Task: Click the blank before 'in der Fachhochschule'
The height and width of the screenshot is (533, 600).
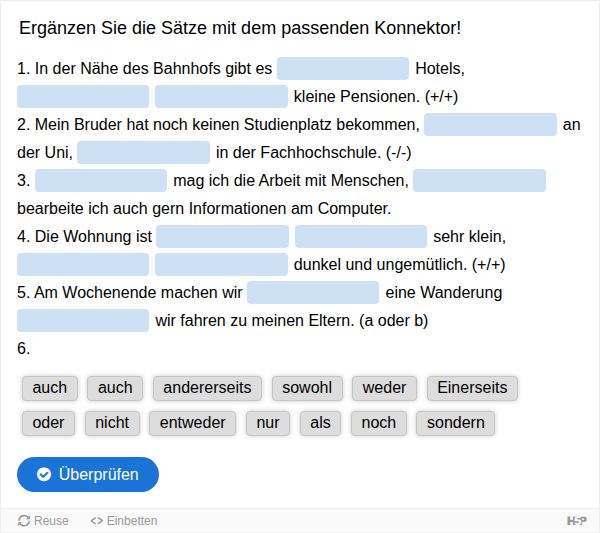Action: point(143,153)
